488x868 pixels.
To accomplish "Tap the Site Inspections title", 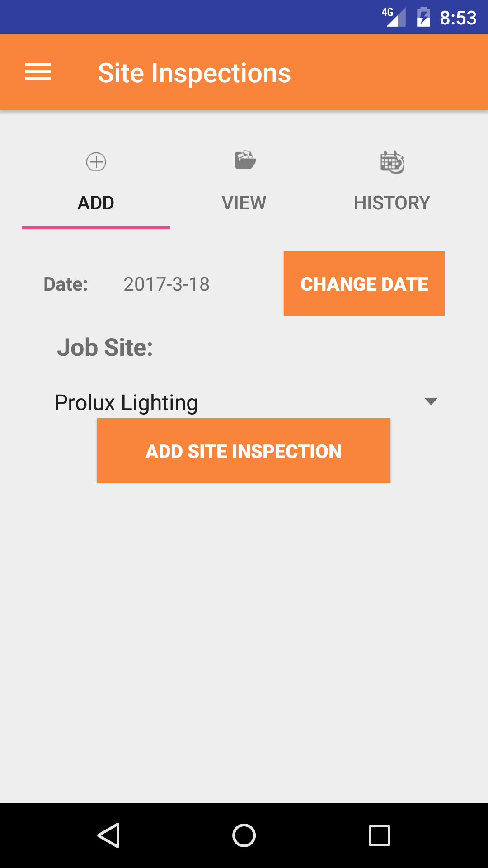I will click(194, 73).
